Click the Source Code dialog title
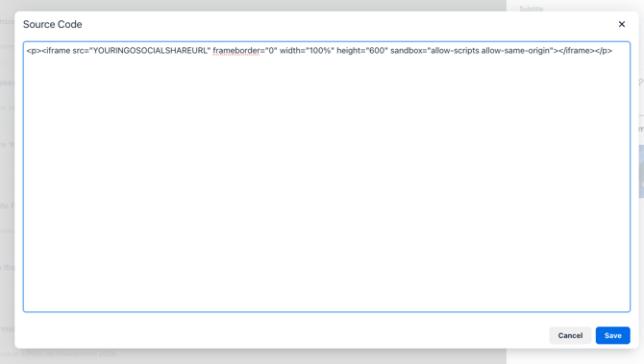 coord(53,24)
